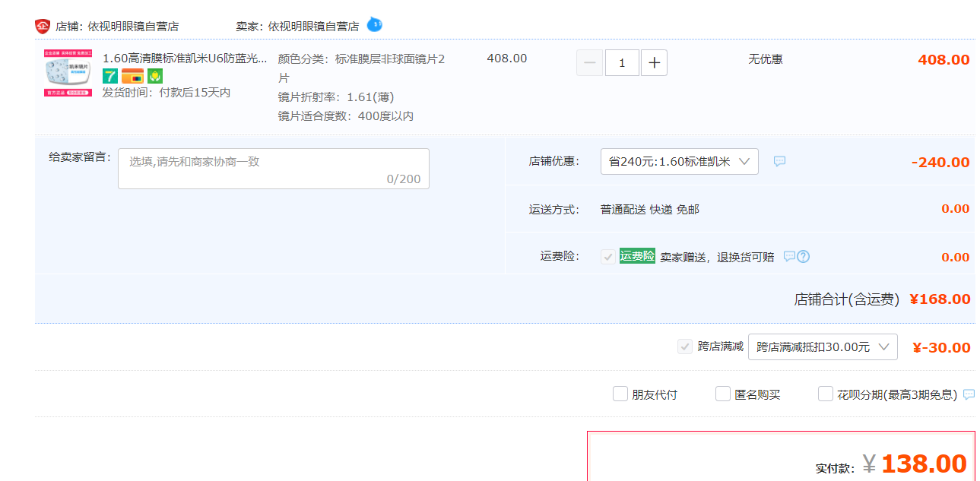Image resolution: width=980 pixels, height=481 pixels.
Task: Toggle the 运费险 checkbox
Action: 608,257
